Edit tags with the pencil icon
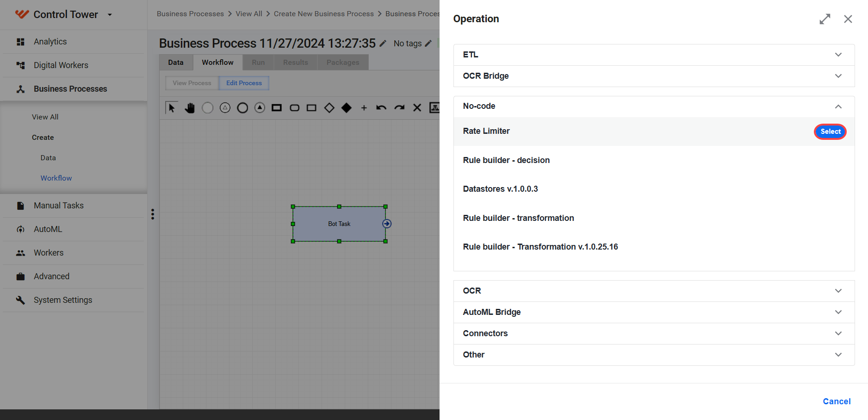Viewport: 868px width, 420px height. tap(428, 44)
